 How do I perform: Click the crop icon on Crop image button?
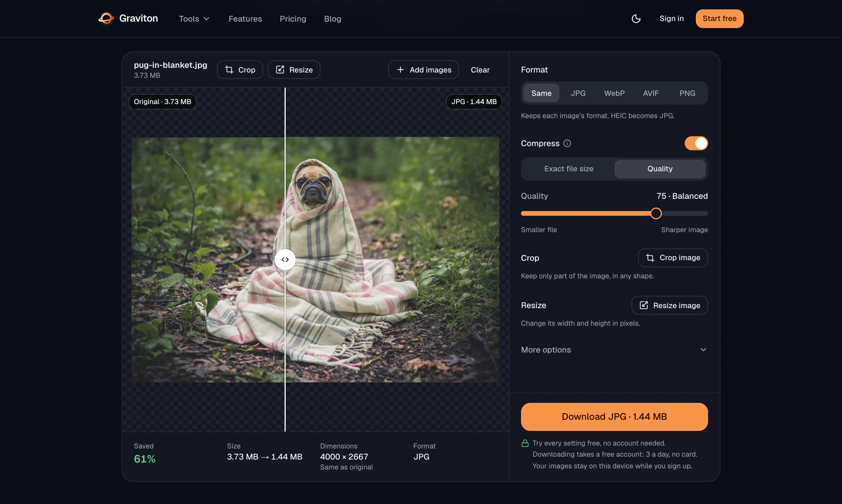[x=650, y=258]
